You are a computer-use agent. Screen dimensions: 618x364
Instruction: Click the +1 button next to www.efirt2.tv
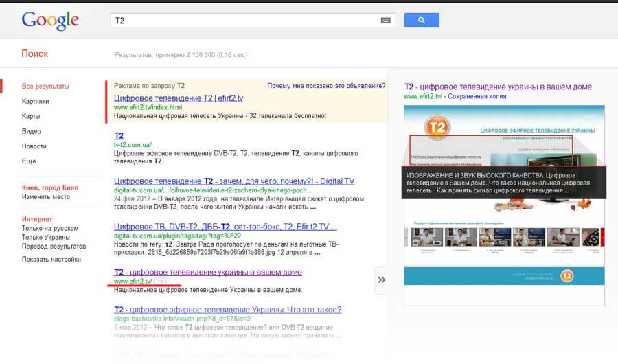(161, 281)
